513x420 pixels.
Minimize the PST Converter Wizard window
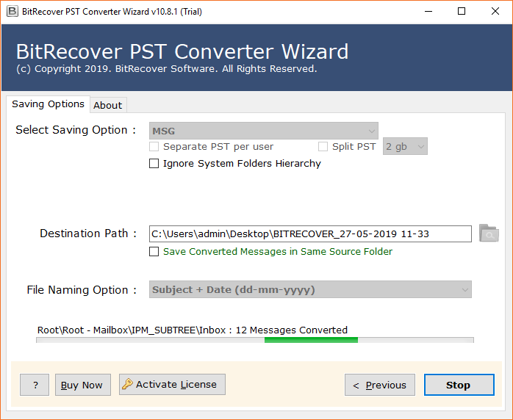point(428,12)
